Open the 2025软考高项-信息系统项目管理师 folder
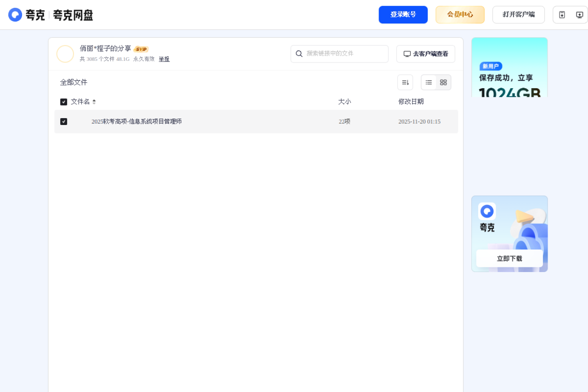The width and height of the screenshot is (588, 392). 136,121
